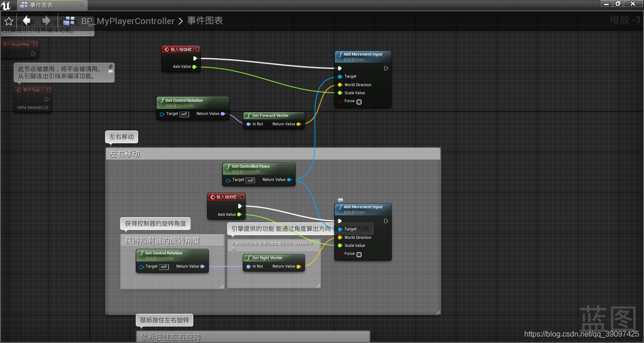Click exec input pin of Add Movement Input inside 左右移动 comment

coord(340,221)
